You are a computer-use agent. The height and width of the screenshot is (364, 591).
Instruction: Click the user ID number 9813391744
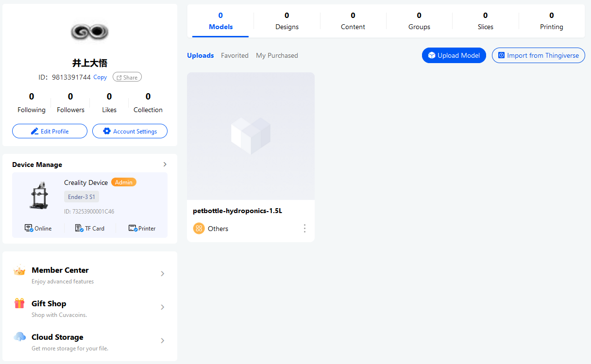coord(71,77)
